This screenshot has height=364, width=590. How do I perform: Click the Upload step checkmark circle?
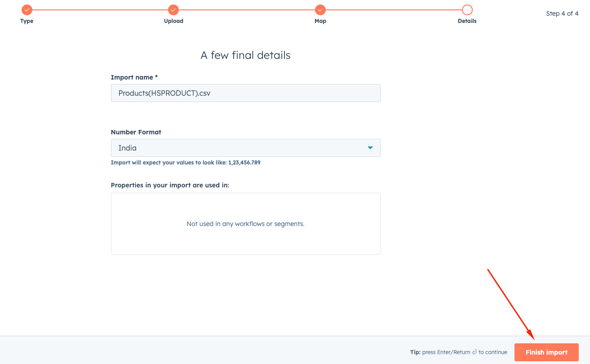pos(173,9)
